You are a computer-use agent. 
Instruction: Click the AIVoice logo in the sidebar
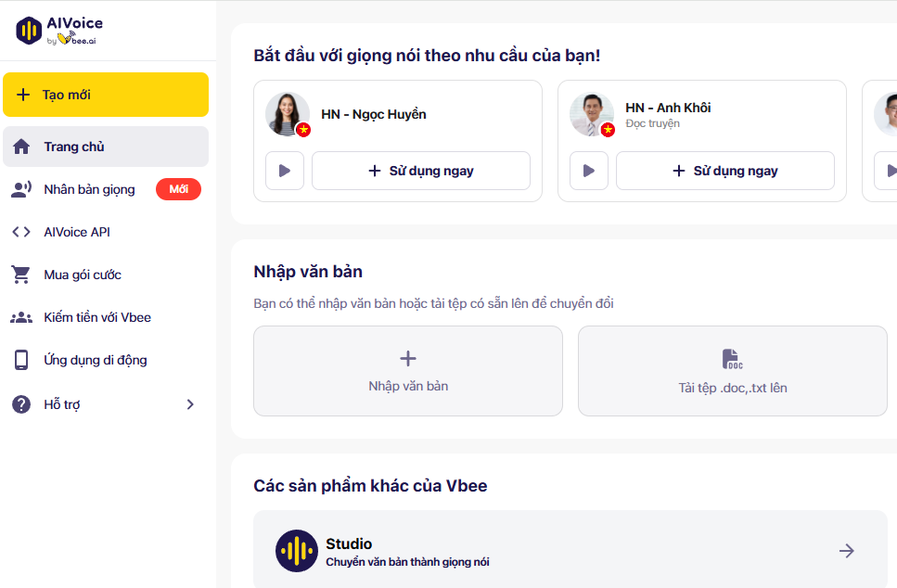pyautogui.click(x=56, y=29)
